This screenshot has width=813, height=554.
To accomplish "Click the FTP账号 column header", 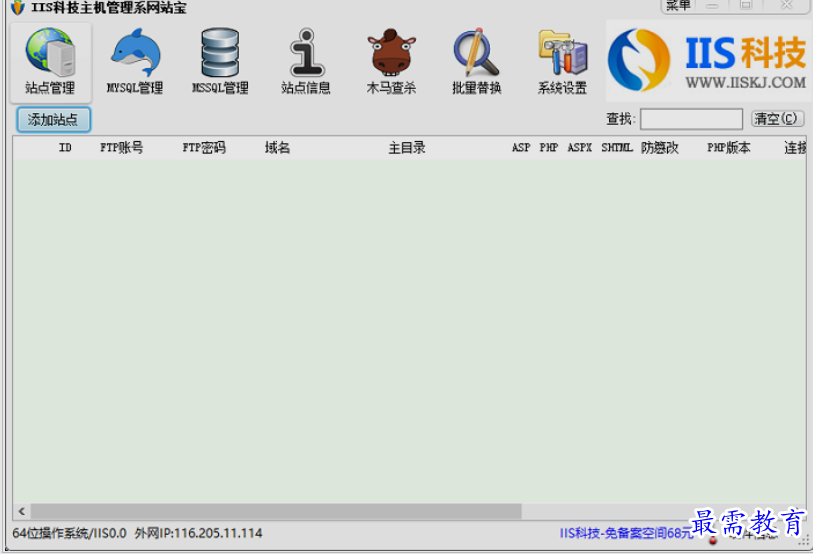I will click(121, 148).
